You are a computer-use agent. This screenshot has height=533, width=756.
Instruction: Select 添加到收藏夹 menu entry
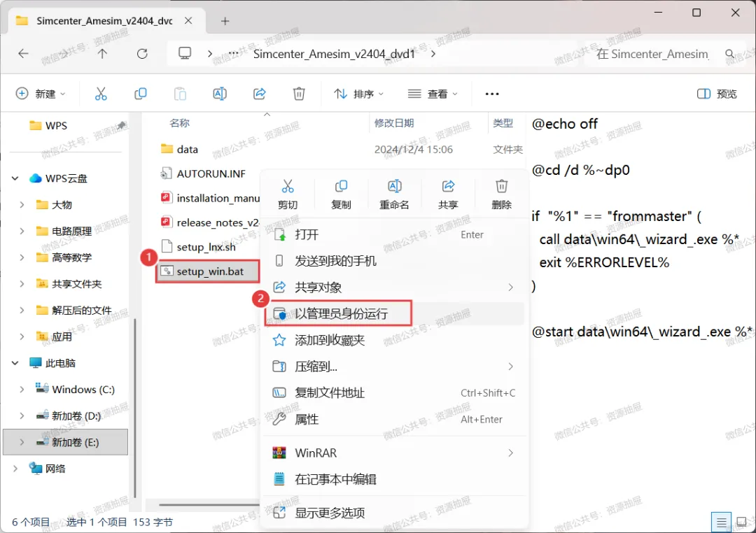pyautogui.click(x=394, y=340)
